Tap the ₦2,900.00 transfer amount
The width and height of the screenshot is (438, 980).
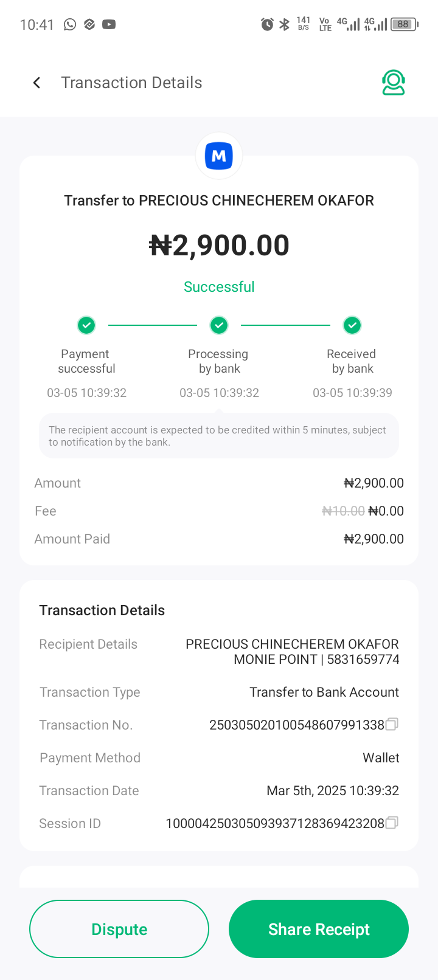click(219, 246)
